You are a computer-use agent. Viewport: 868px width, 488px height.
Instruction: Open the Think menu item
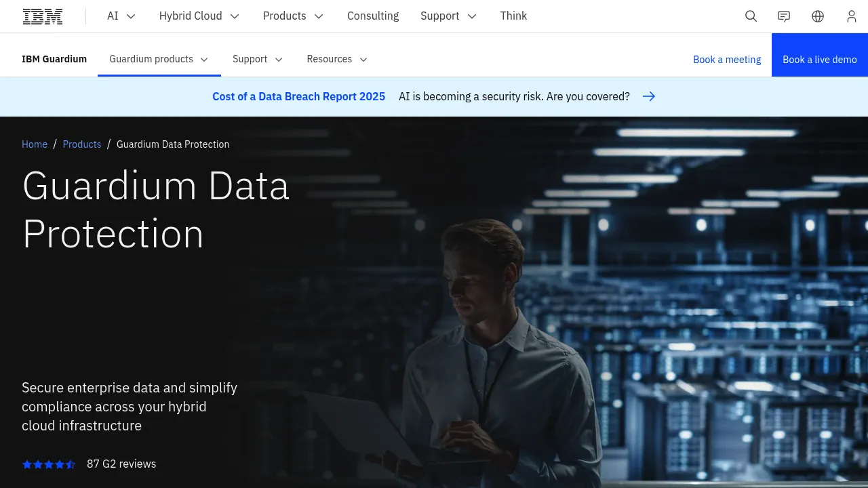point(513,16)
